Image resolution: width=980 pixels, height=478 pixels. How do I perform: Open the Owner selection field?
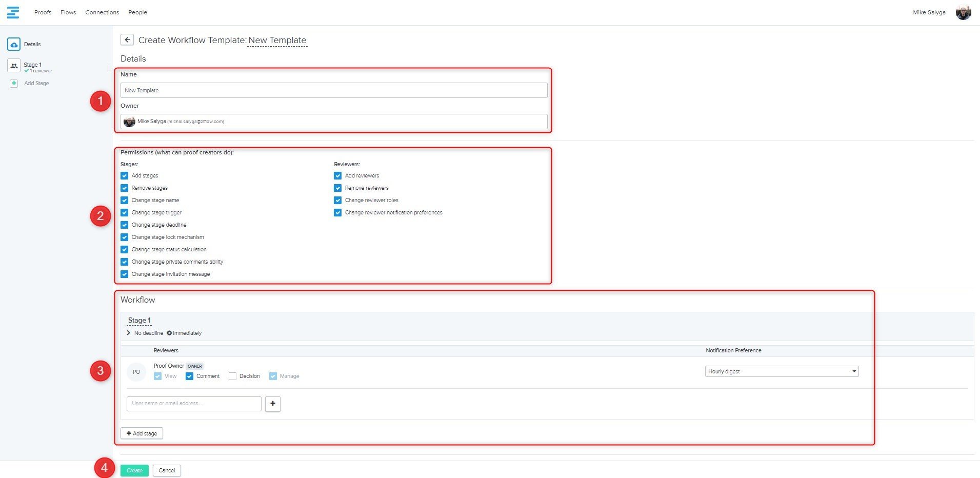(334, 122)
